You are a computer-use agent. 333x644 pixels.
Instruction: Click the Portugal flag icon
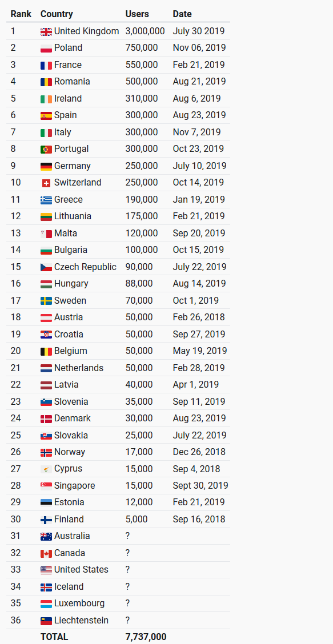pos(46,150)
